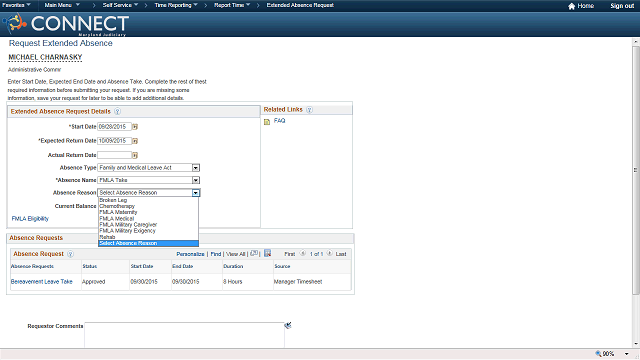Open the Self Service breadcrumb menu
This screenshot has height=360, width=640.
(120, 5)
